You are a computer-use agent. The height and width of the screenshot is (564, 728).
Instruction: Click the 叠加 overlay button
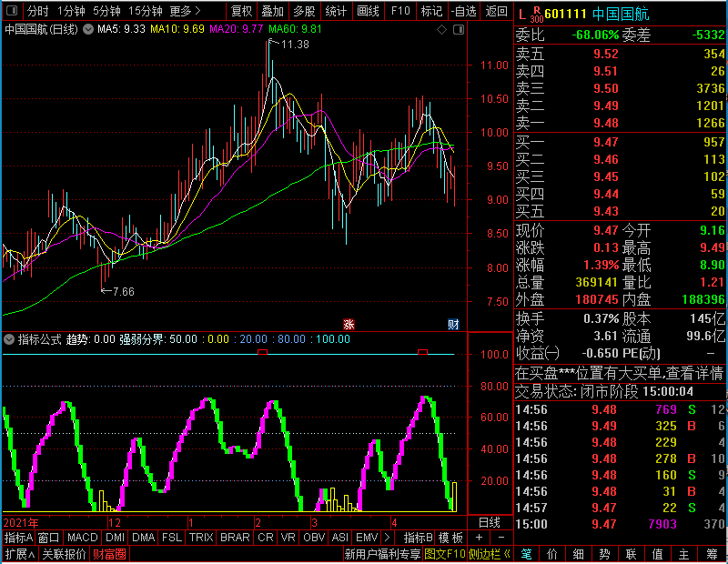(x=272, y=11)
